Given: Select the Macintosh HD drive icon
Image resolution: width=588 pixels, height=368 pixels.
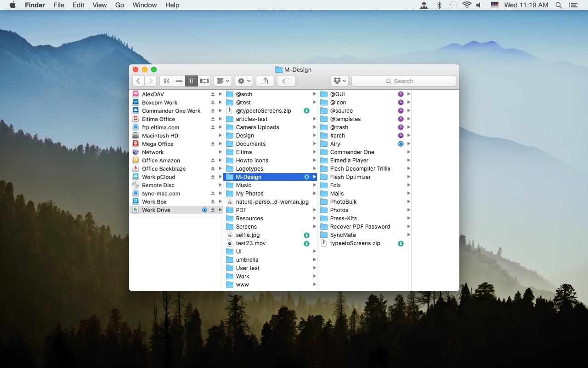Looking at the screenshot, I should coord(136,136).
